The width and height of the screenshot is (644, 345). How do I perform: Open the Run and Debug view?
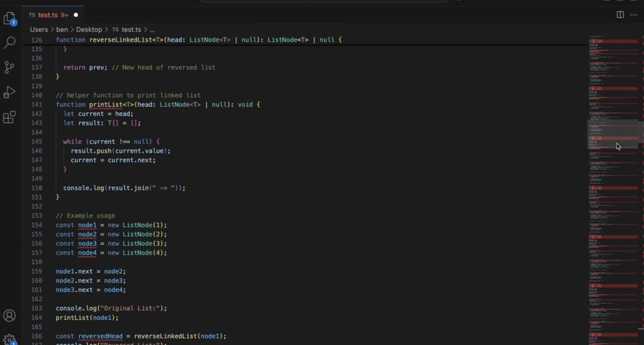pyautogui.click(x=10, y=92)
